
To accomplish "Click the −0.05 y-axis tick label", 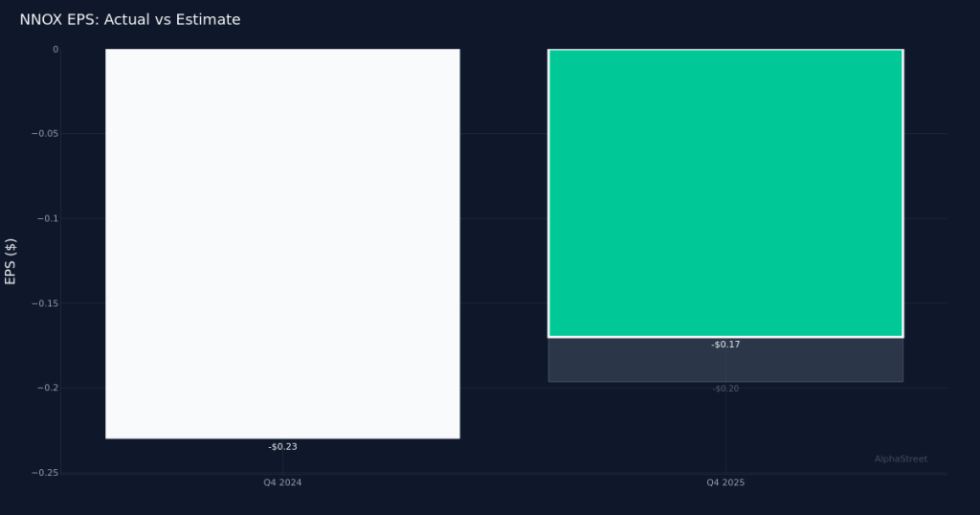I will (45, 134).
